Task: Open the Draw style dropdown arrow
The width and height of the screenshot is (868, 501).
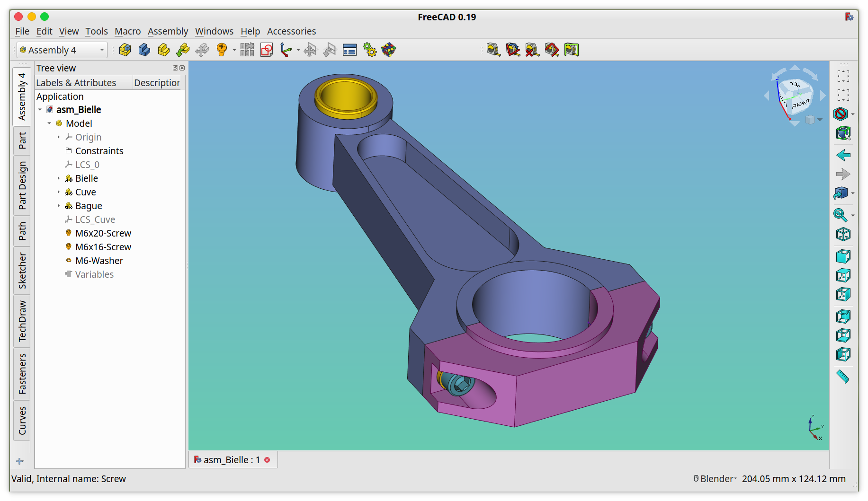Action: click(x=853, y=114)
